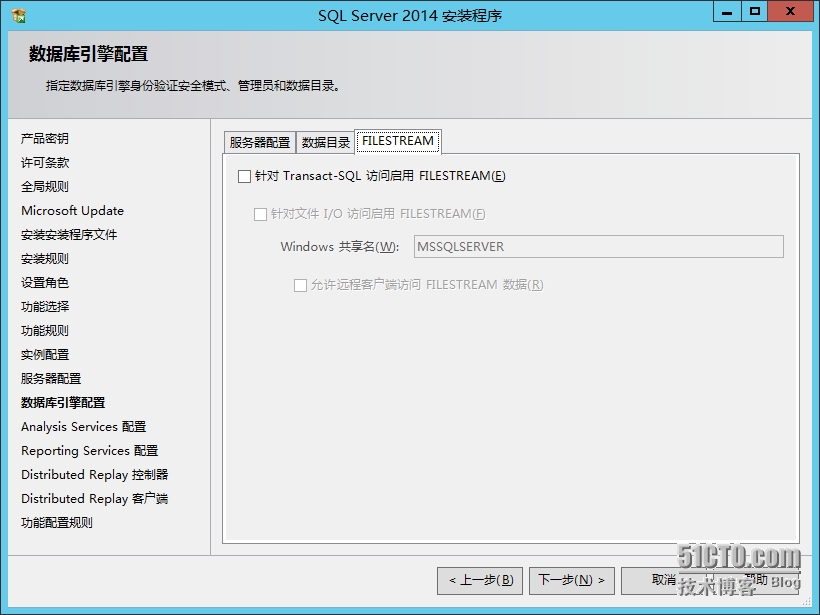The image size is (820, 615).
Task: Select the FILESTREAM tab
Action: click(x=398, y=141)
